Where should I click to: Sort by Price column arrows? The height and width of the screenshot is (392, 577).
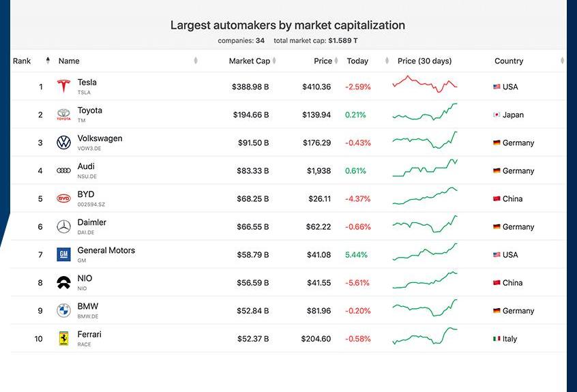point(336,60)
